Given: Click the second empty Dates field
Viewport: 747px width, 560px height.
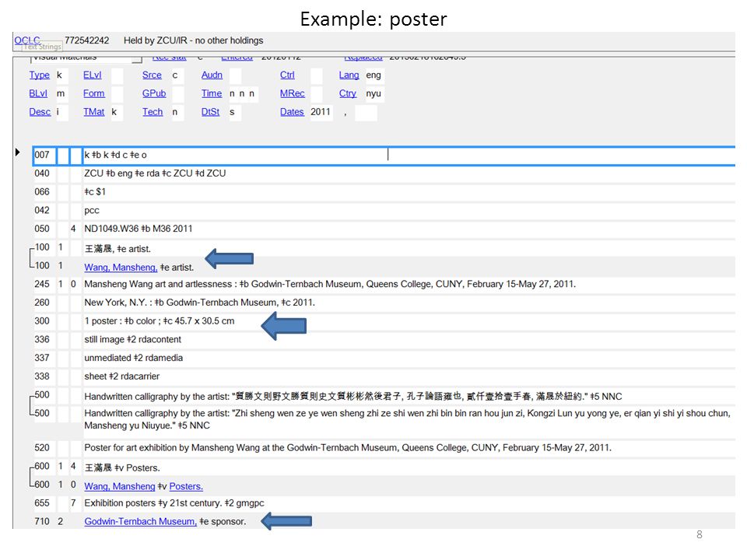Looking at the screenshot, I should coord(366,113).
